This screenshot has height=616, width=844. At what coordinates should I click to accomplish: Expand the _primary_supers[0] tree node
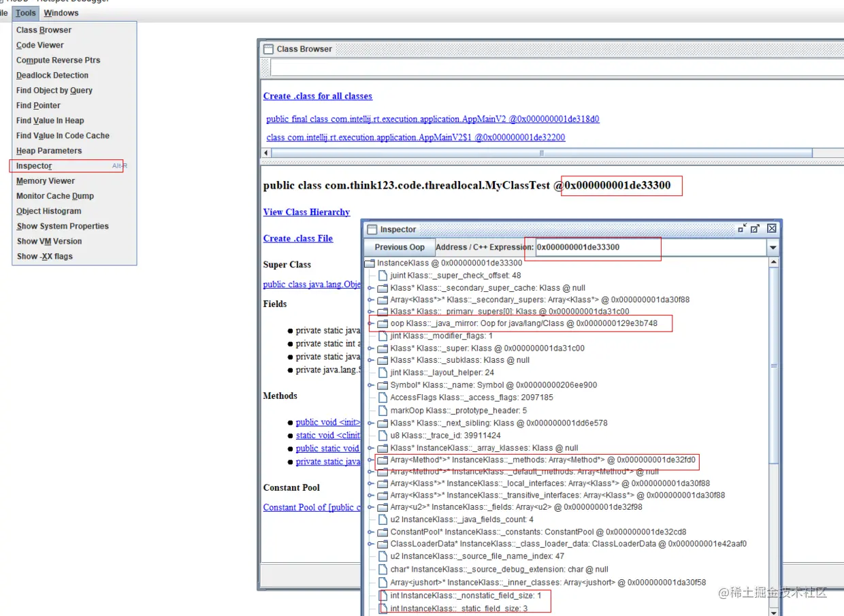coord(370,312)
